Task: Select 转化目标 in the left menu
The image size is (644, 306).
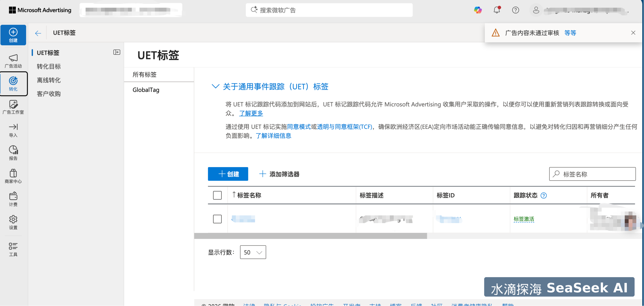Action: pyautogui.click(x=49, y=66)
